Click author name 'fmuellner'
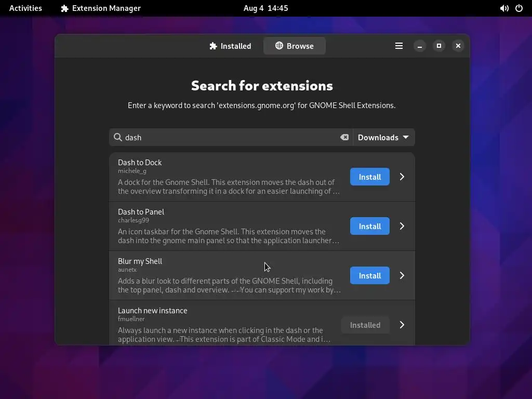This screenshot has height=399, width=532. 131,319
